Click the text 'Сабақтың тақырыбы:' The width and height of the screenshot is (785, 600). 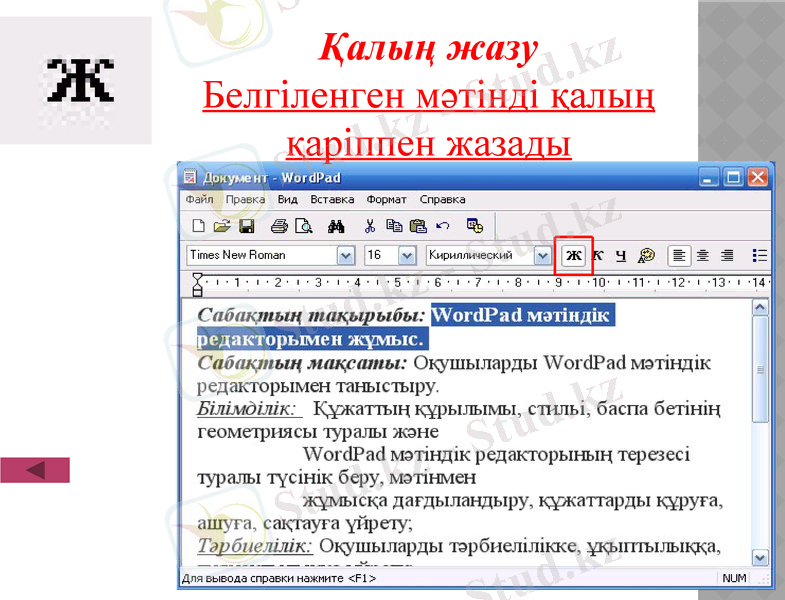[x=311, y=316]
